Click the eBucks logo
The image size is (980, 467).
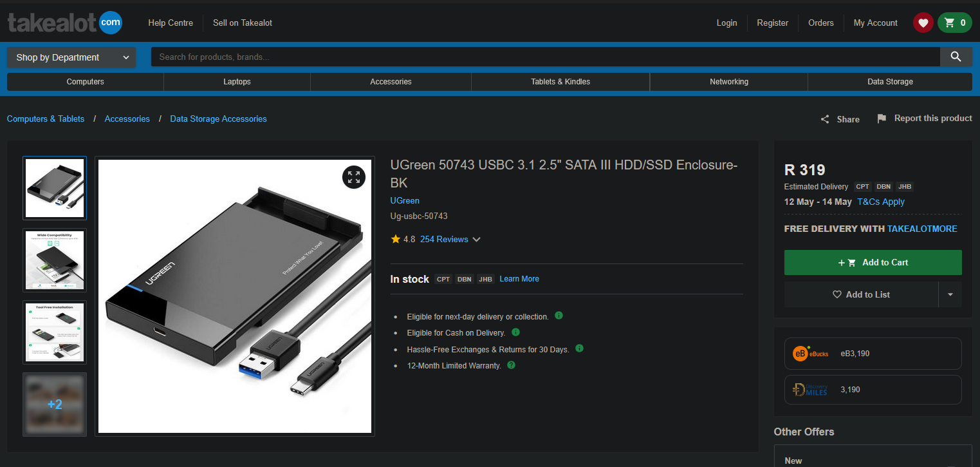[811, 354]
